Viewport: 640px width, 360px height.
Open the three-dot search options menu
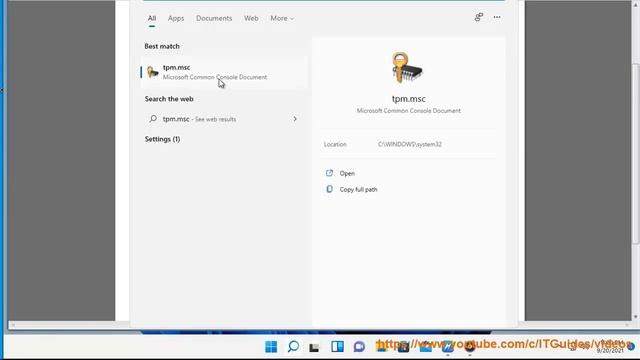click(x=497, y=17)
